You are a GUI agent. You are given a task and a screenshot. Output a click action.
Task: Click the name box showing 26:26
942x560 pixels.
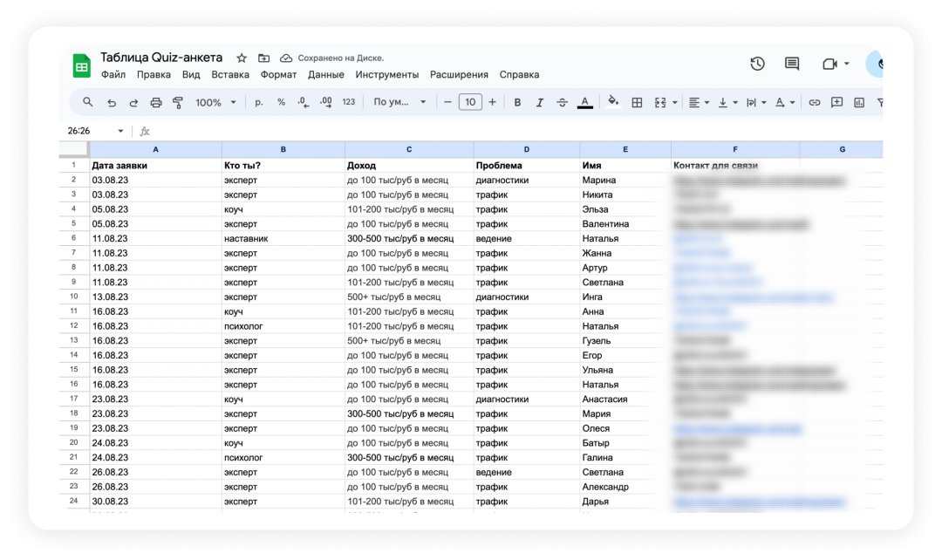coord(95,131)
